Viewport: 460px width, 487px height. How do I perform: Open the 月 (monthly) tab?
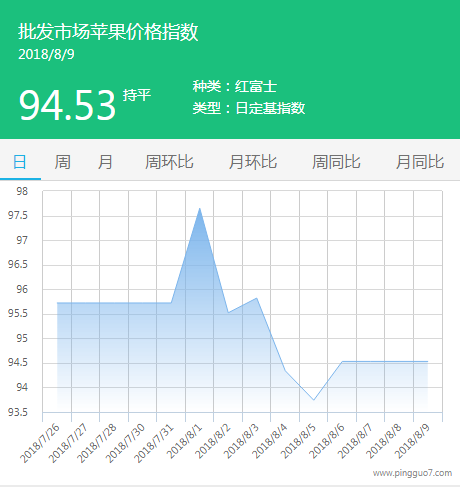point(105,162)
